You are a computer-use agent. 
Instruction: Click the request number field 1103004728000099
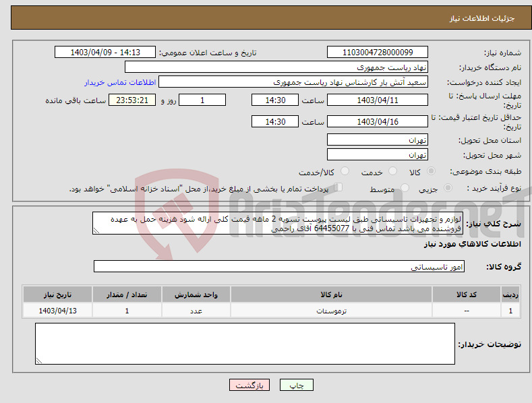pyautogui.click(x=378, y=53)
